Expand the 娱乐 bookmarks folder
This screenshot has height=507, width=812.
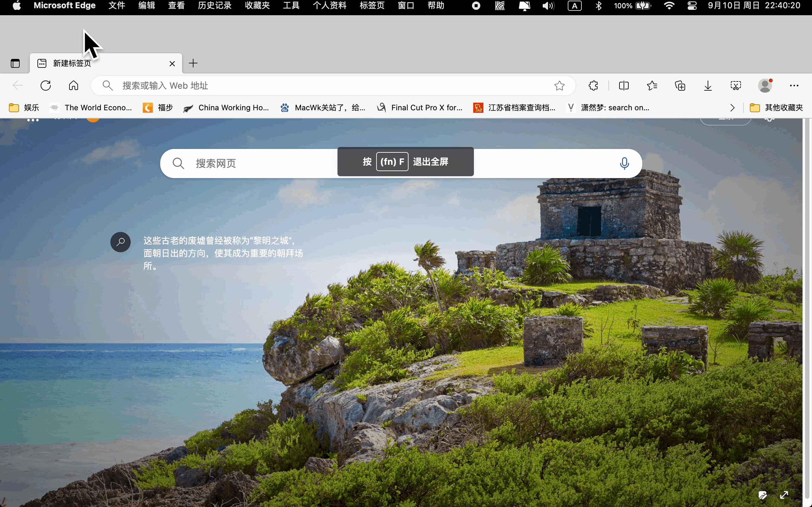coord(24,108)
